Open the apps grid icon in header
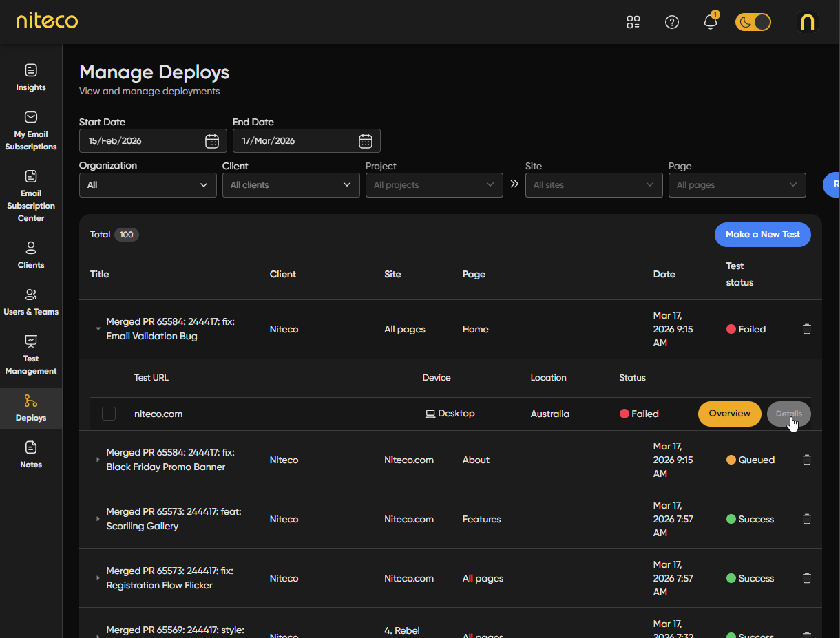This screenshot has height=638, width=840. click(633, 22)
